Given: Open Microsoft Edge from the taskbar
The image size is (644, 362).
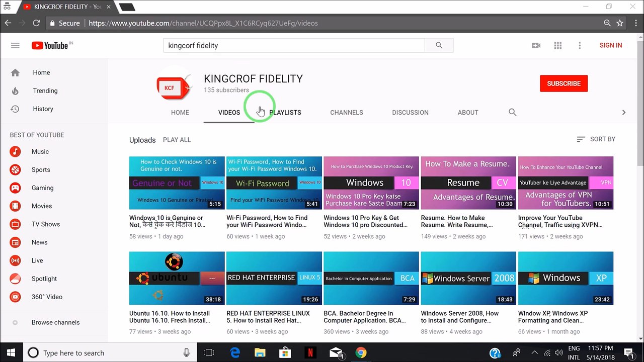Looking at the screenshot, I should [x=235, y=352].
